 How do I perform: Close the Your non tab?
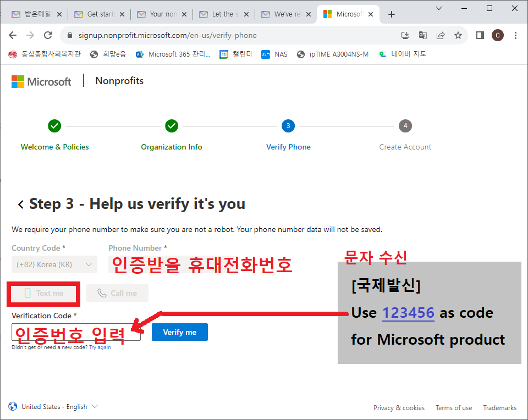click(x=184, y=14)
